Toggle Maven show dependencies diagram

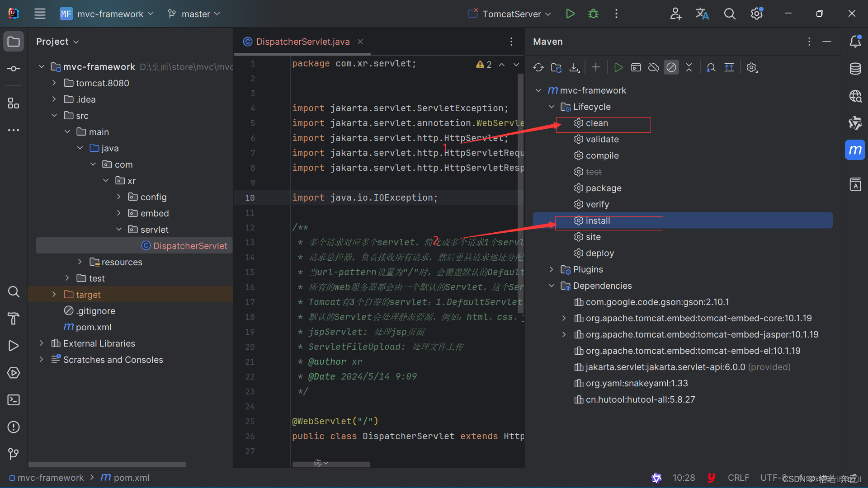point(711,67)
